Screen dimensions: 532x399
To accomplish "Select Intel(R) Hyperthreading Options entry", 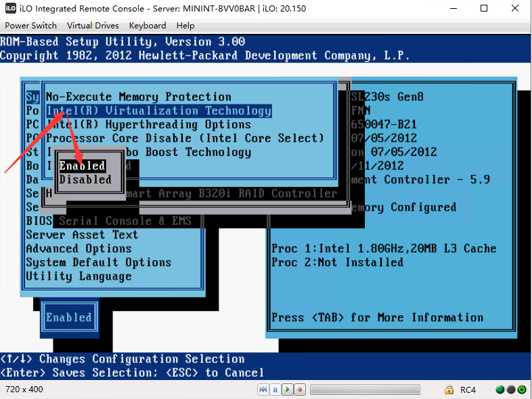I will click(x=149, y=124).
